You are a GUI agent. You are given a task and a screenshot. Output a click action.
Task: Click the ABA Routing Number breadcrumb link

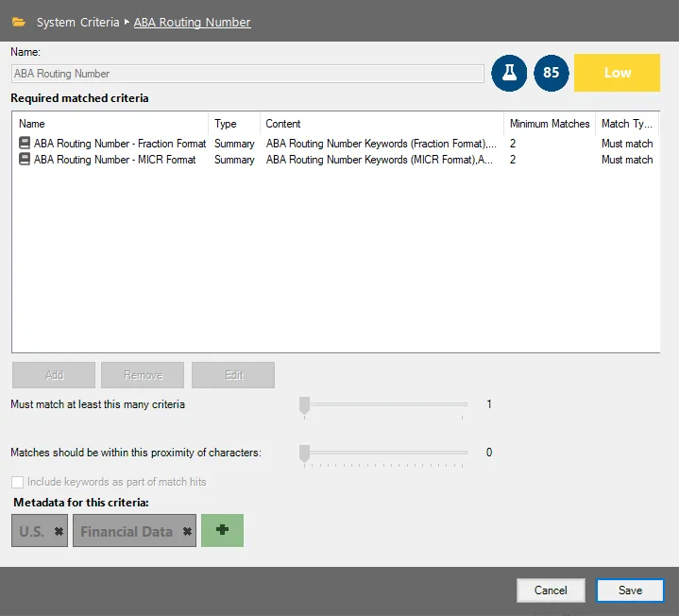(192, 22)
